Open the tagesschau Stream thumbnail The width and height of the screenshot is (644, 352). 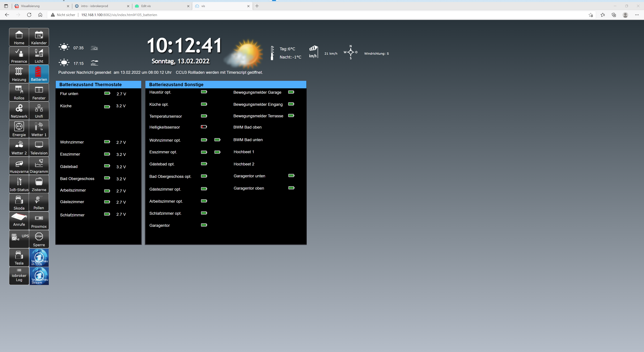39,276
